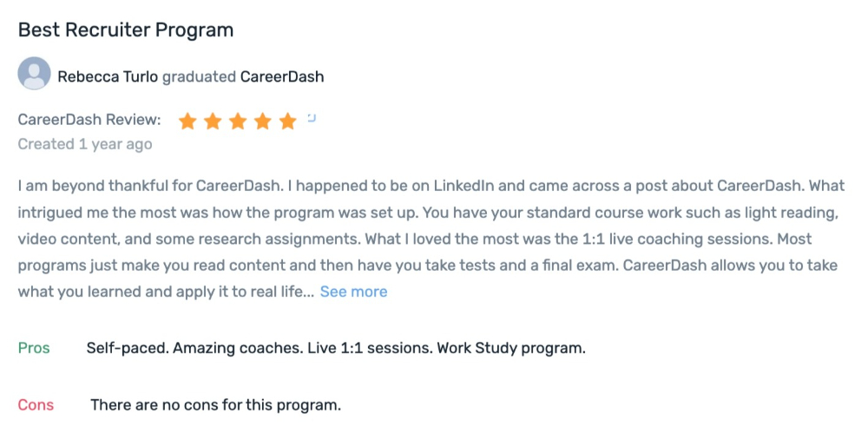Click the word graduated after the reviewer name
The height and width of the screenshot is (433, 868).
point(199,76)
